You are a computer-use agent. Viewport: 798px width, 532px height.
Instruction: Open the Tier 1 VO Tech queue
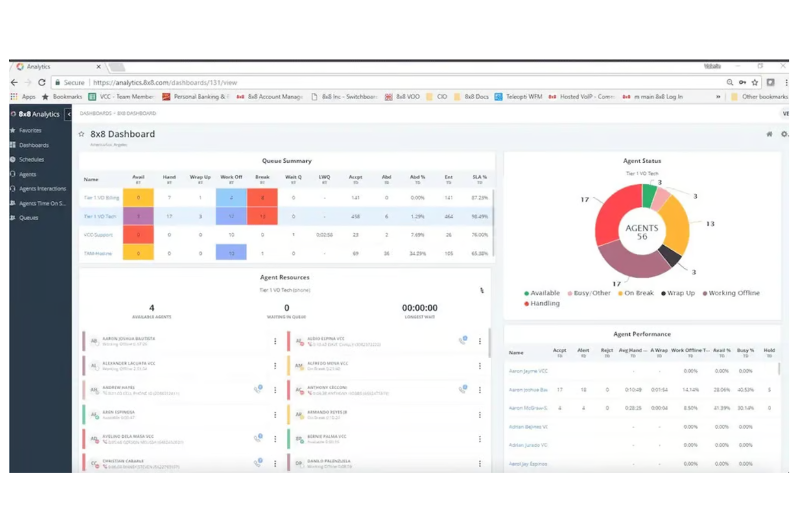click(x=100, y=216)
